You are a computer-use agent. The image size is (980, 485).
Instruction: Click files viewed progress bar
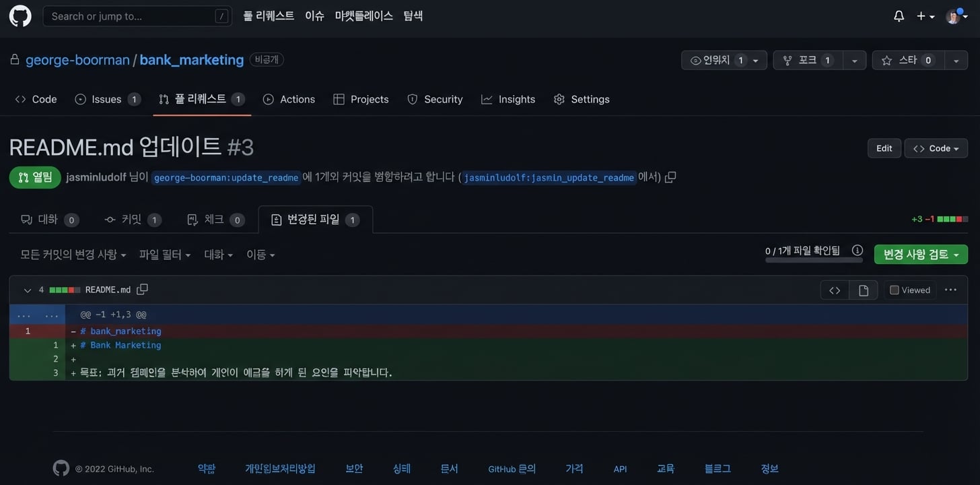tap(814, 260)
